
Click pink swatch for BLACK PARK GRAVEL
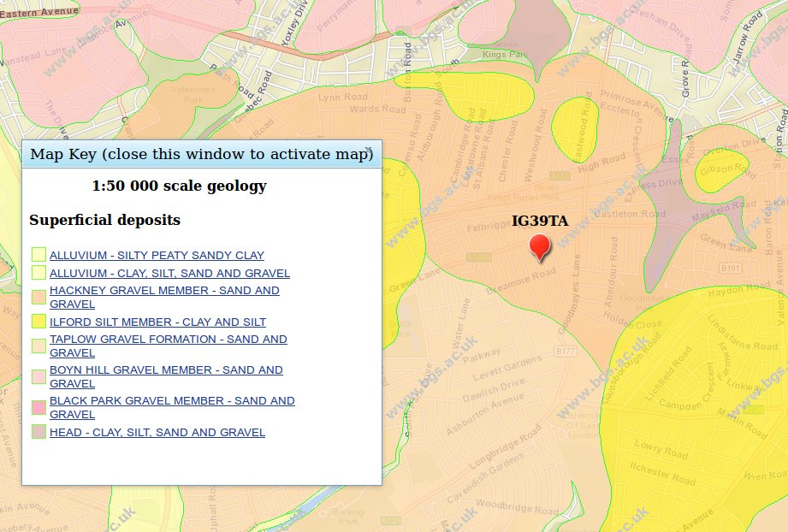(x=39, y=407)
